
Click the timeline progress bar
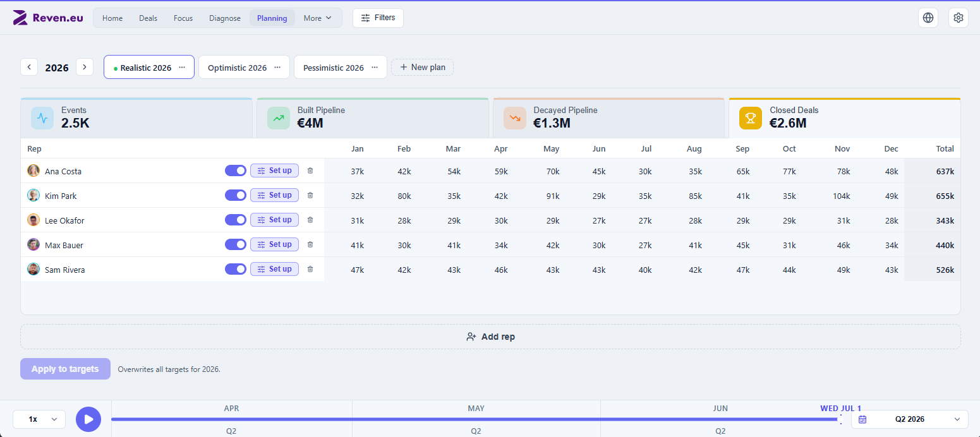click(475, 419)
